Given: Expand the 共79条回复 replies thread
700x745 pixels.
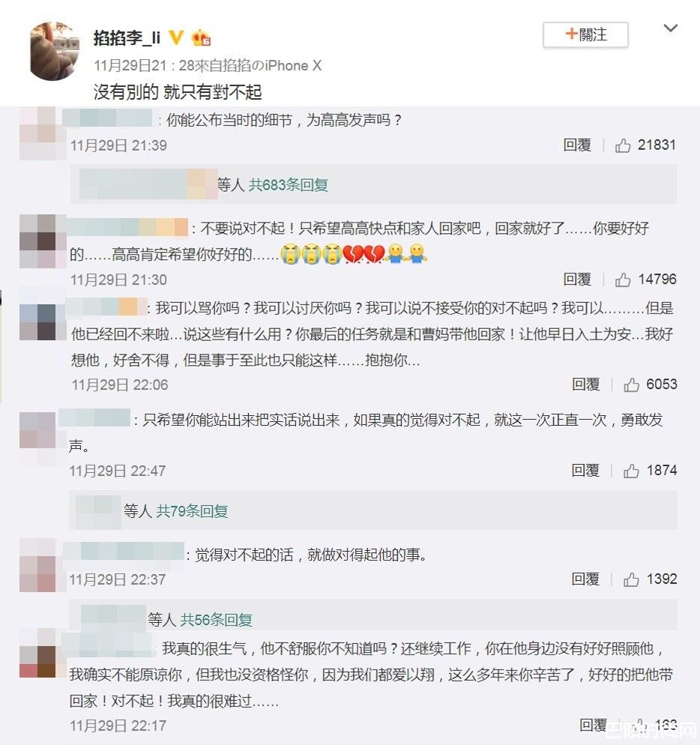Looking at the screenshot, I should pyautogui.click(x=192, y=511).
